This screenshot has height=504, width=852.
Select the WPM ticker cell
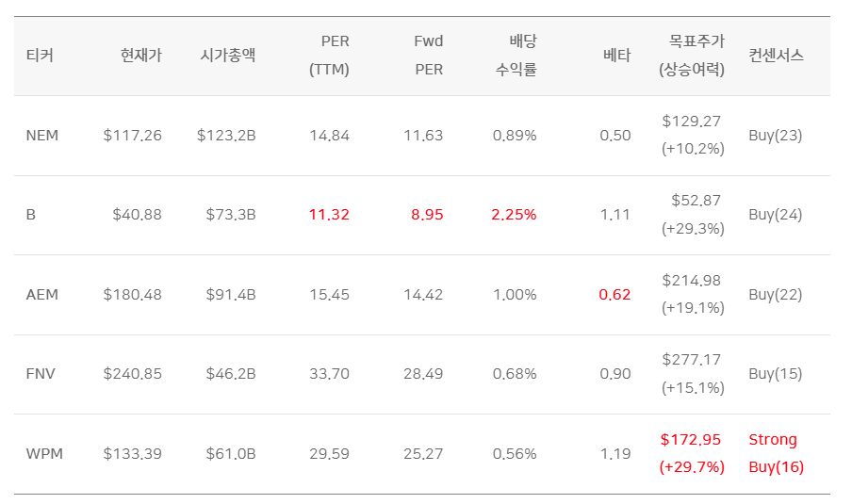[44, 453]
